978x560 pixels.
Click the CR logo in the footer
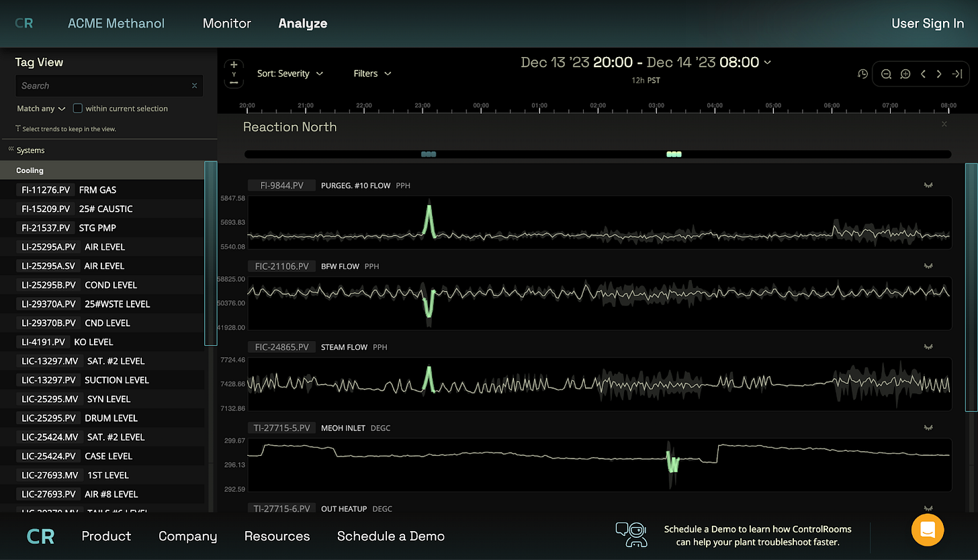(40, 536)
